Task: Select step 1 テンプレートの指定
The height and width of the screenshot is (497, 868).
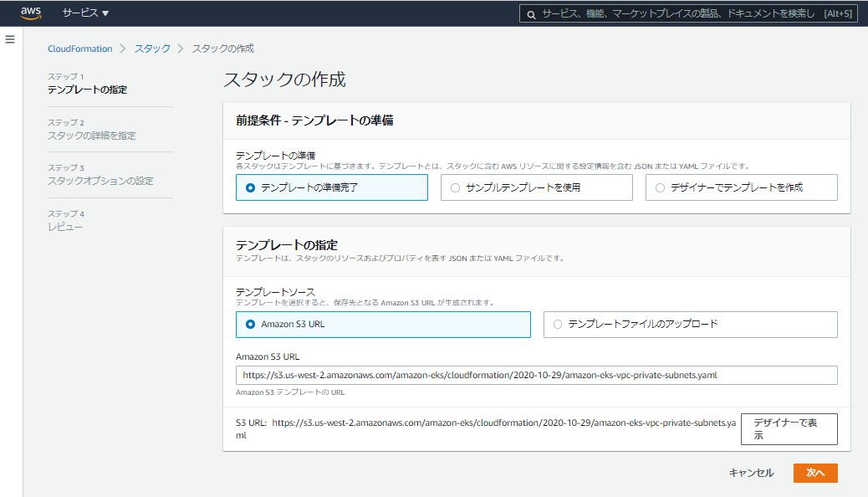Action: click(88, 90)
